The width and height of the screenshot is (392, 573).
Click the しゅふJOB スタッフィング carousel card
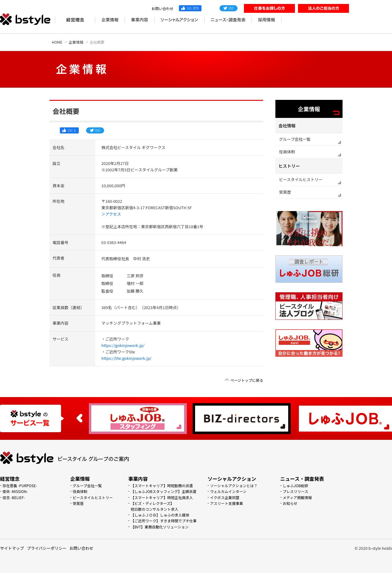pyautogui.click(x=138, y=418)
